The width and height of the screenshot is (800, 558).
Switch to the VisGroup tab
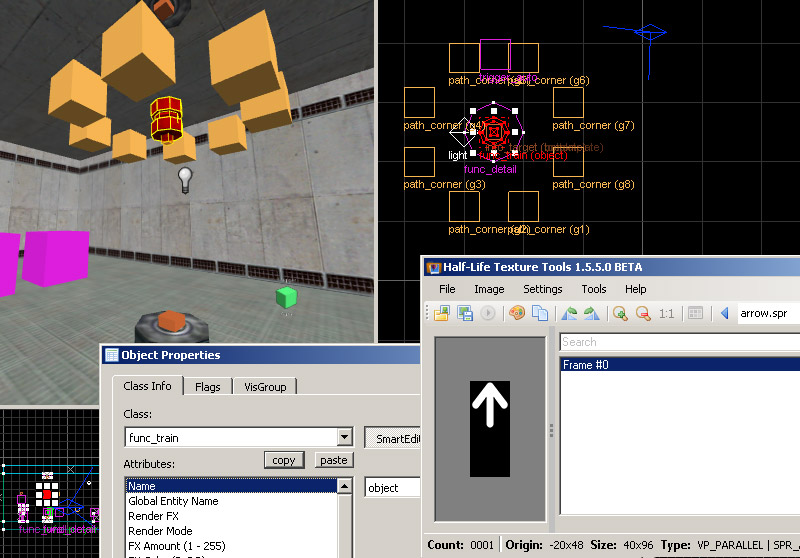pos(265,387)
